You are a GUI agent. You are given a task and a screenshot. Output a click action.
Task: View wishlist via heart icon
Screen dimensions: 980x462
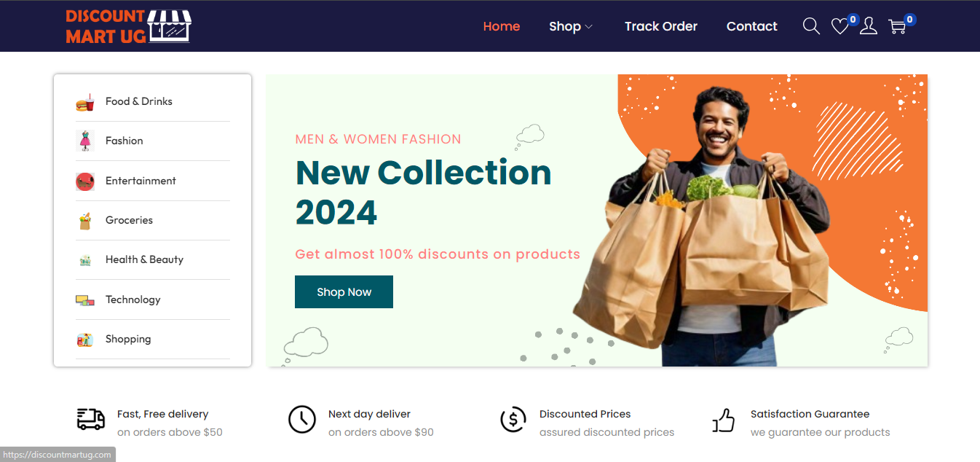840,27
